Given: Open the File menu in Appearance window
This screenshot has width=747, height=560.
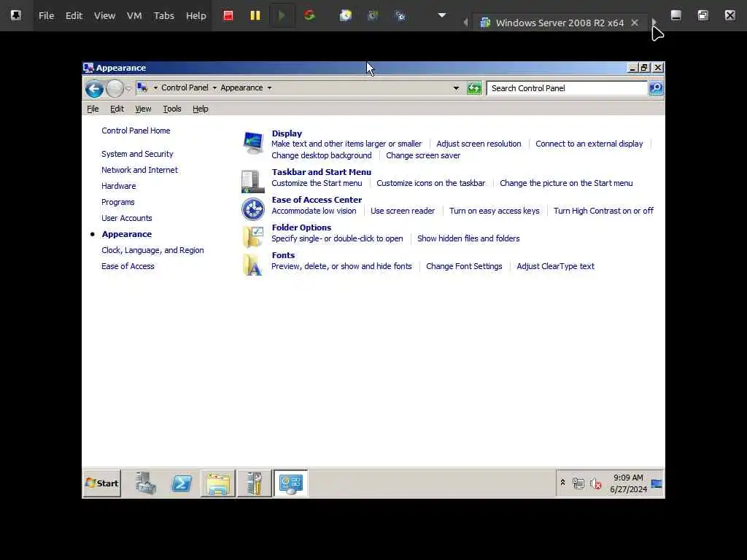Looking at the screenshot, I should [x=93, y=109].
